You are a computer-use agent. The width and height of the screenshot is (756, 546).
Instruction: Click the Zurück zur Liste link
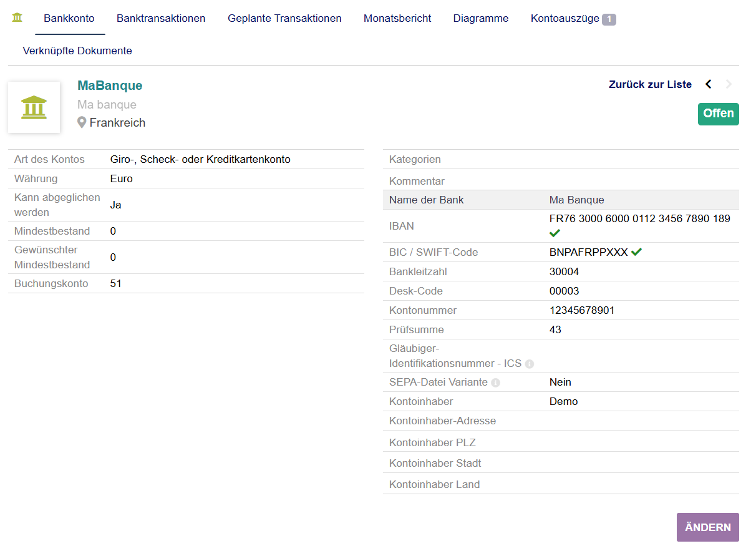[650, 84]
